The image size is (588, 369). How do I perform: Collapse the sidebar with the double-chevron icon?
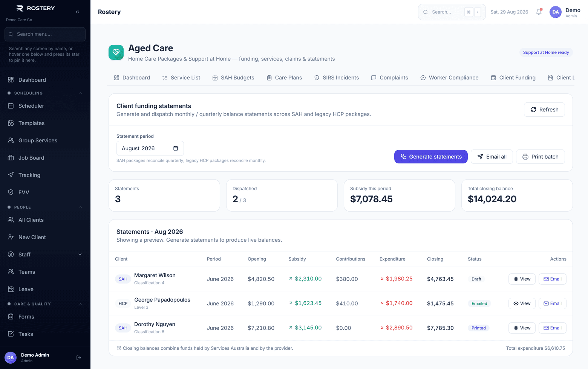(78, 12)
